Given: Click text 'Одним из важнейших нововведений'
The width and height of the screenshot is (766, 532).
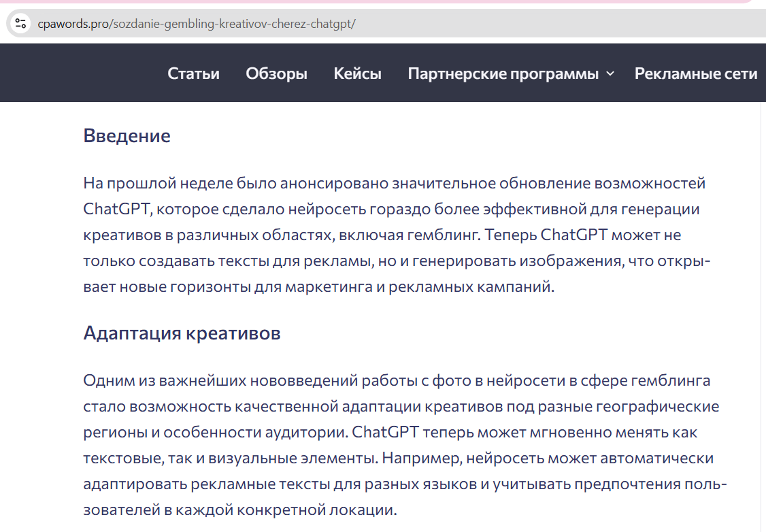Looking at the screenshot, I should pyautogui.click(x=220, y=380).
